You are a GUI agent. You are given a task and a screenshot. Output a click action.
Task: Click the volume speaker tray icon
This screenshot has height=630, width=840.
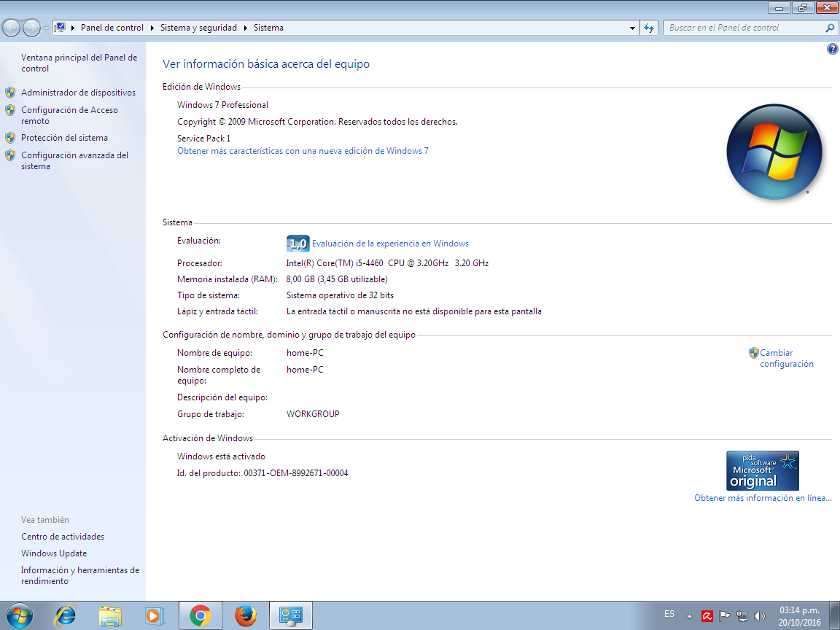pos(760,616)
